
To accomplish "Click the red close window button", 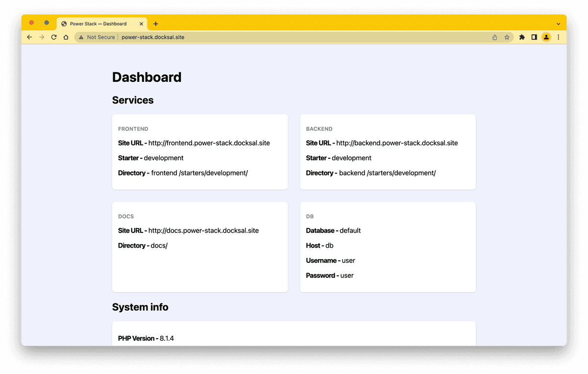I will (x=32, y=23).
